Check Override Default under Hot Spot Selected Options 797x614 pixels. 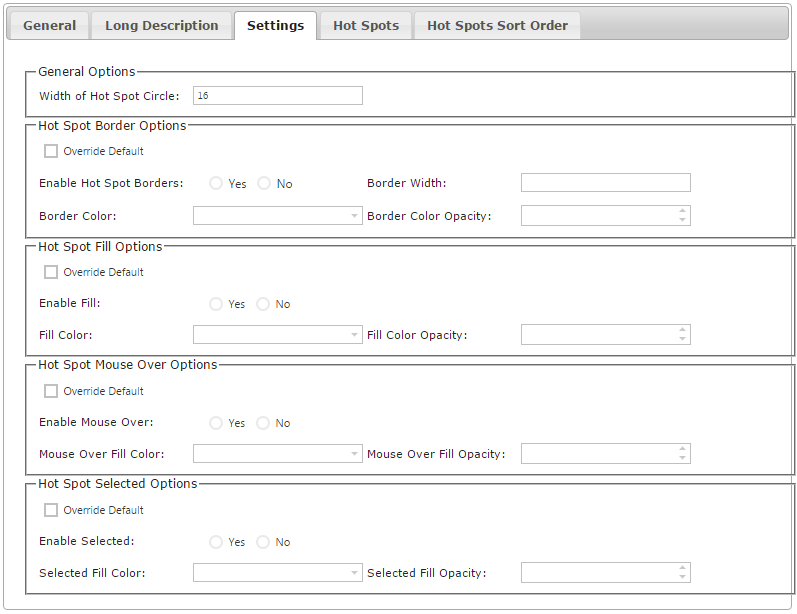(x=51, y=510)
